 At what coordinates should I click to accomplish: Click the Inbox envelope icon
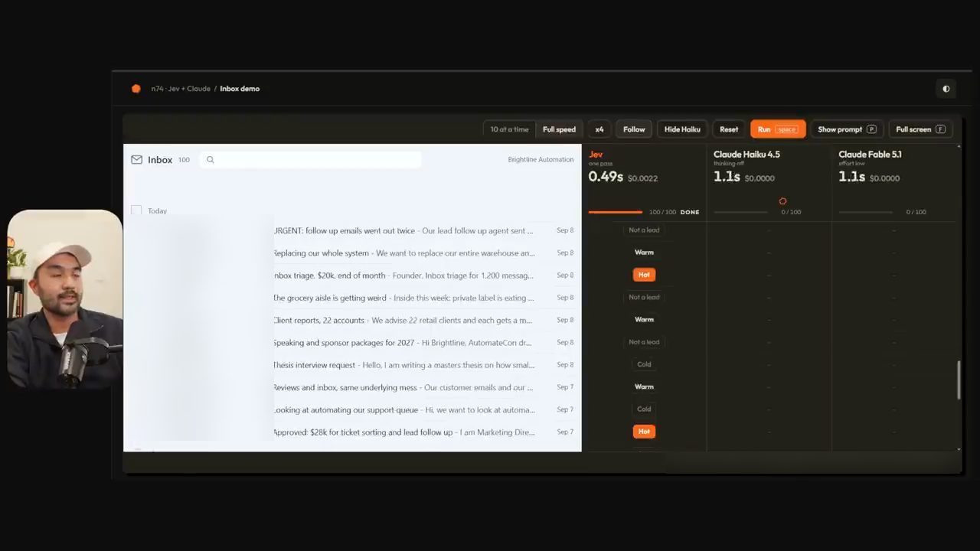click(x=137, y=160)
